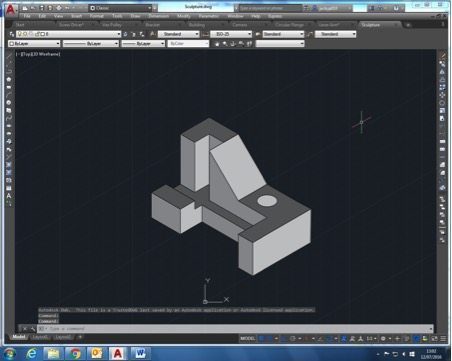Select the Model layout tab
Screen dimensions: 452x361
(19, 337)
